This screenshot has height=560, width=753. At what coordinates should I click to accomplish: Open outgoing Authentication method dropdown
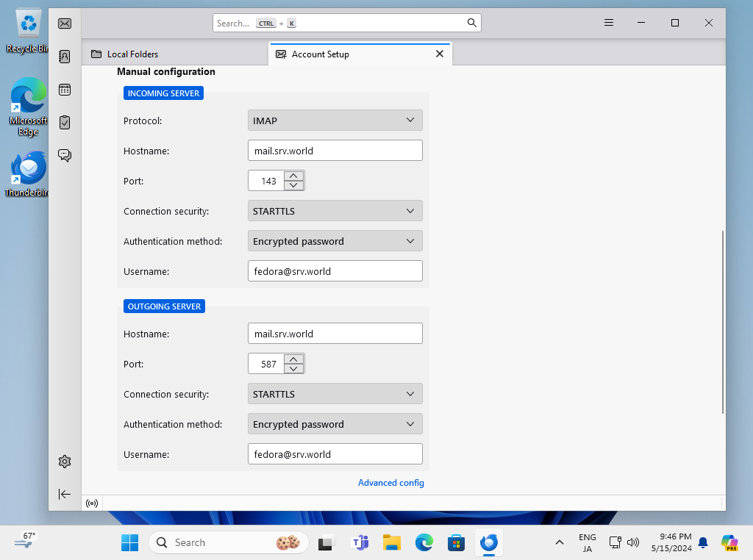pos(335,424)
